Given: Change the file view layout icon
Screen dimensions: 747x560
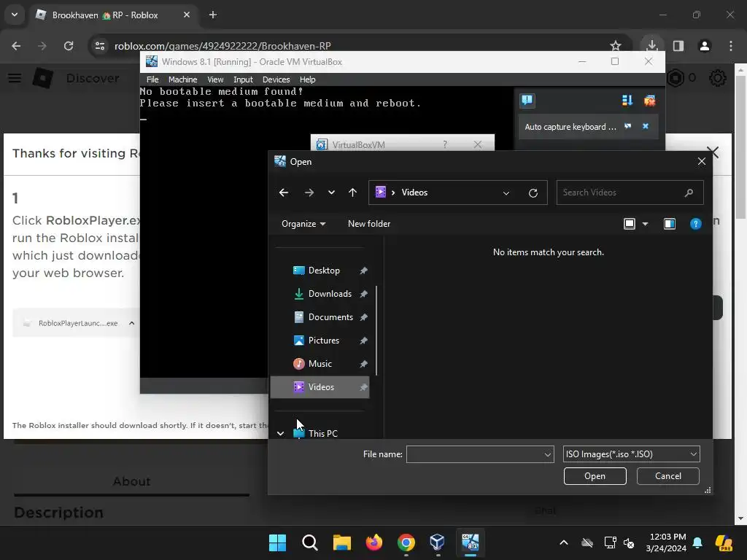Looking at the screenshot, I should pos(630,224).
